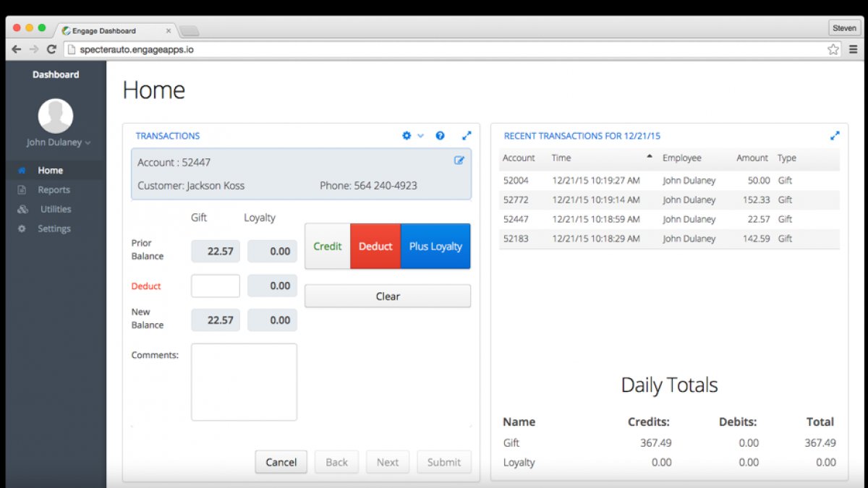The image size is (868, 488).
Task: Click the Clear button
Action: [388, 296]
